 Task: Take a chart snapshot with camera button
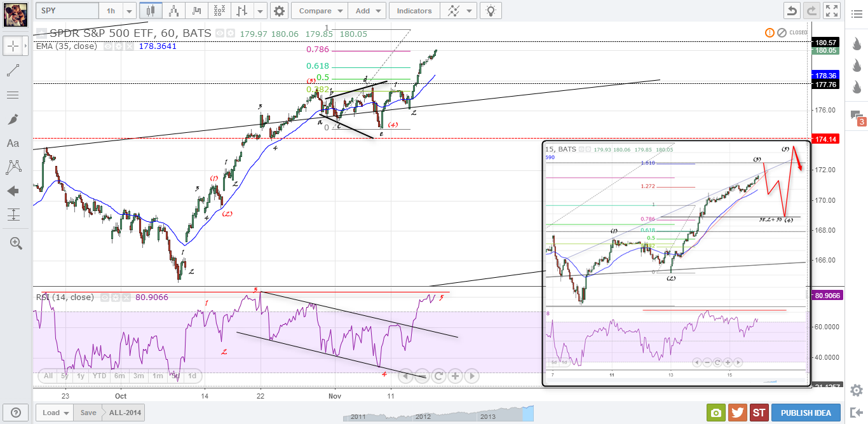pos(716,413)
